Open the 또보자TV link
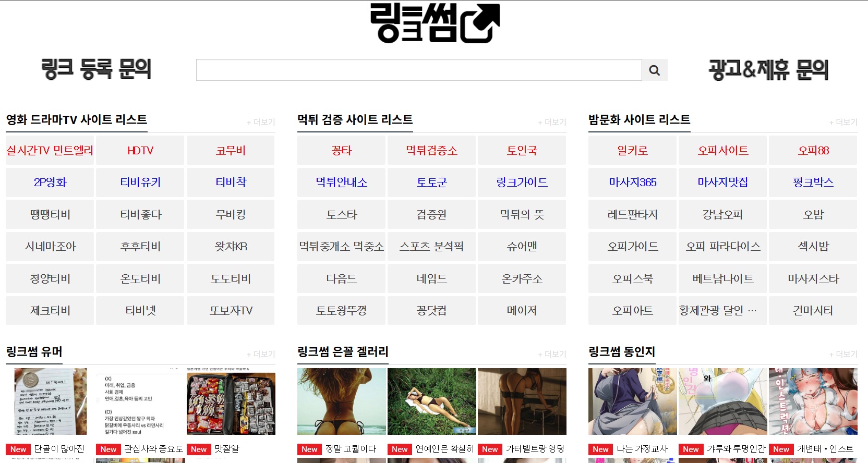868x463 pixels. point(231,311)
